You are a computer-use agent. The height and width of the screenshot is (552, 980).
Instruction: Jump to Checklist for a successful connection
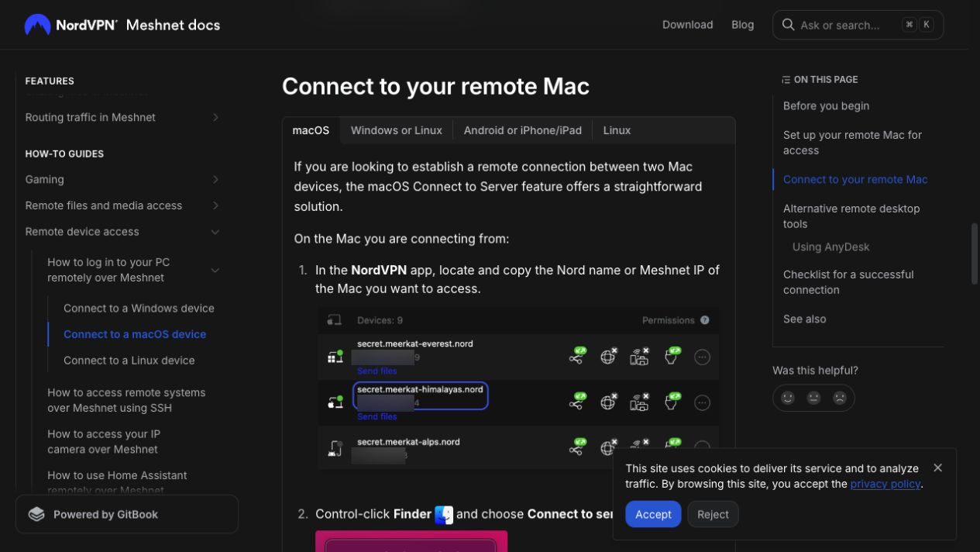tap(848, 282)
